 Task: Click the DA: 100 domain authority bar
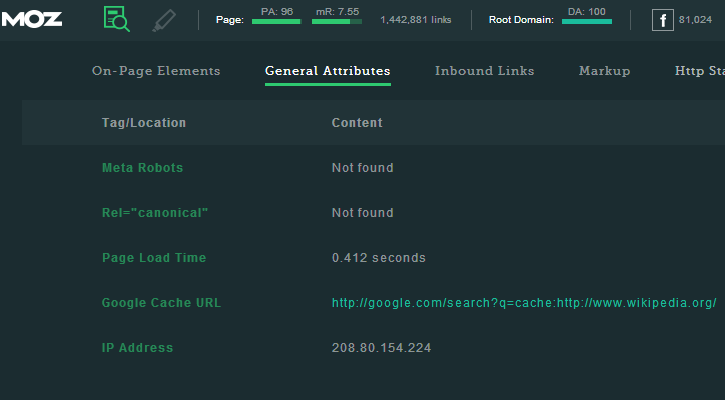coord(587,21)
